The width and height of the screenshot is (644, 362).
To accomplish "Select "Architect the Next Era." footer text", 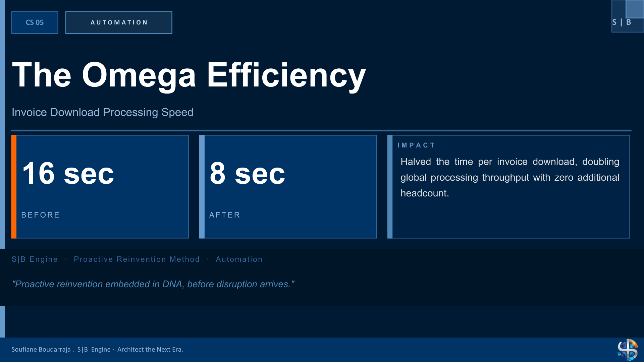I will click(x=150, y=349).
